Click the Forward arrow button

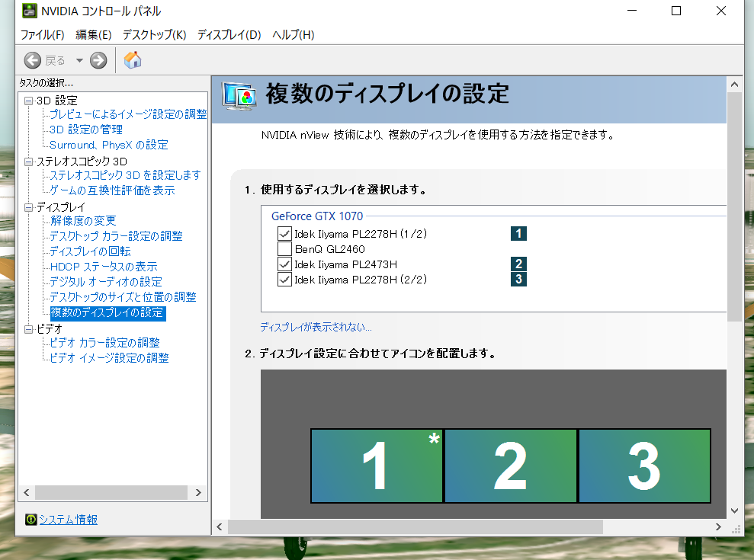98,60
